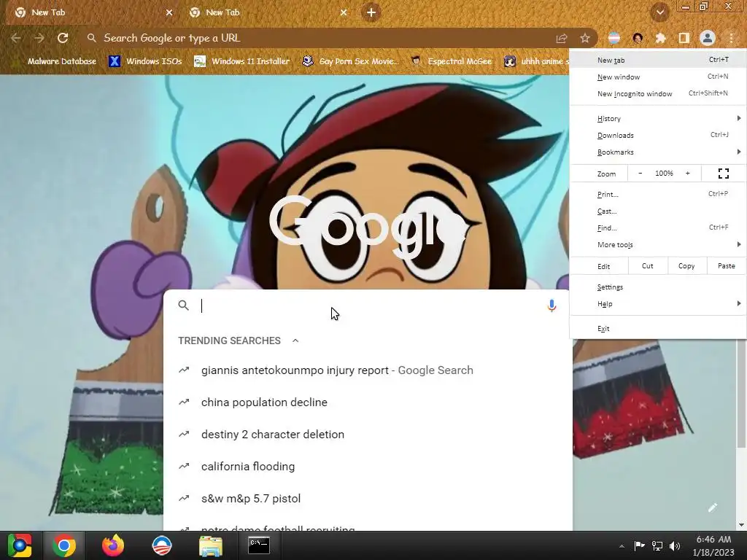Go back with the back arrow
The width and height of the screenshot is (747, 560).
[x=16, y=38]
